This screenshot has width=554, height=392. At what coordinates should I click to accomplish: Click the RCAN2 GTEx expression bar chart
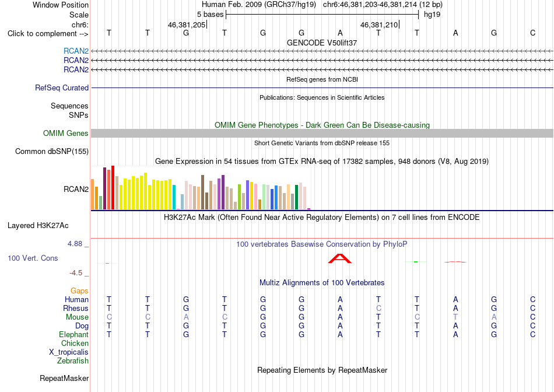coord(201,188)
